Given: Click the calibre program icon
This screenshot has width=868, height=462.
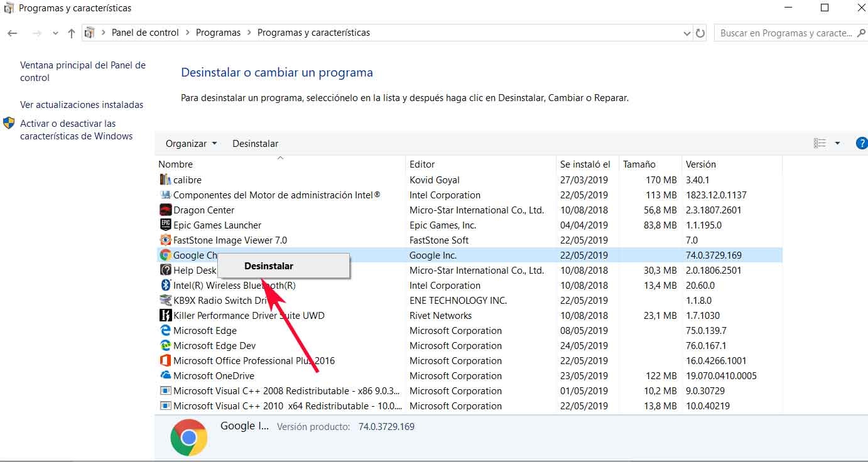Looking at the screenshot, I should point(166,180).
